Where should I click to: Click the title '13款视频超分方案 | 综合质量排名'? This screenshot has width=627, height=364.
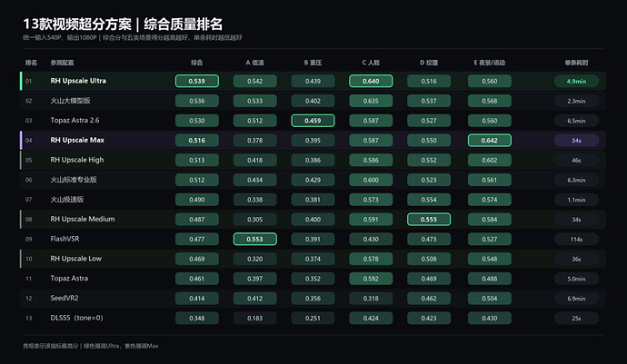[123, 24]
